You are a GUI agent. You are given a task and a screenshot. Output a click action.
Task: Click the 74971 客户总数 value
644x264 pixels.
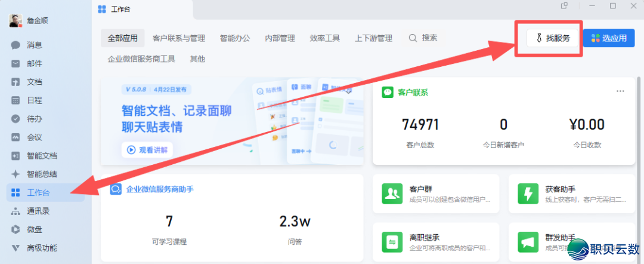click(420, 124)
